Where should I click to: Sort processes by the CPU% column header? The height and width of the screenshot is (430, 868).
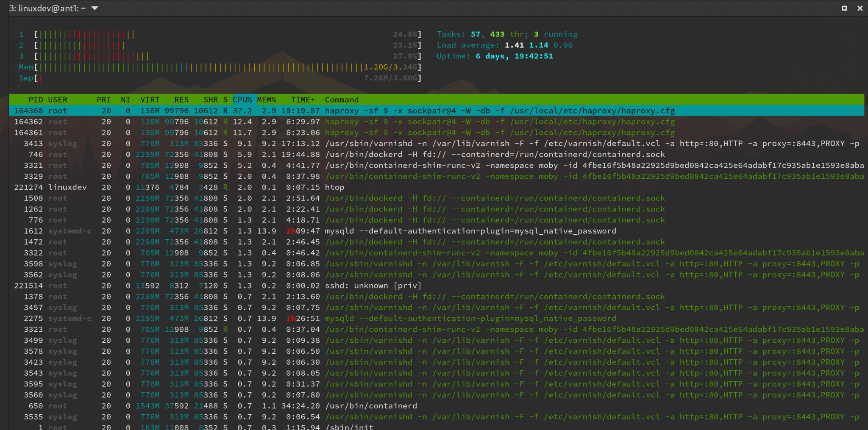tap(242, 100)
